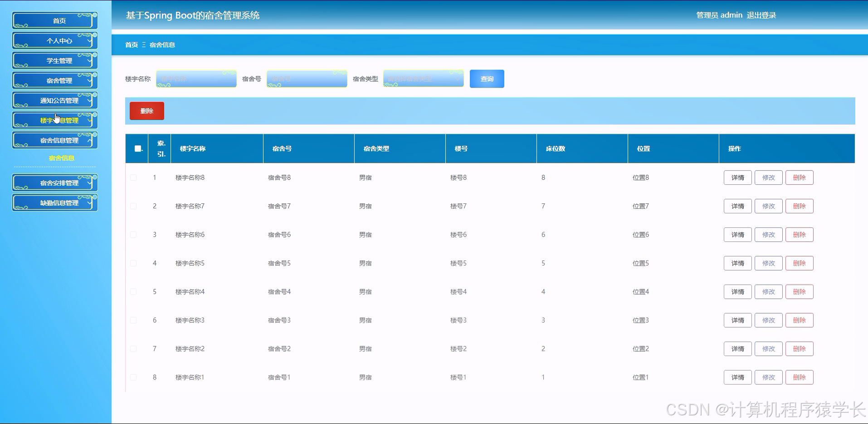Click 修改 for 楼宇名称6 row
Screen dimensions: 868x424
click(x=769, y=235)
